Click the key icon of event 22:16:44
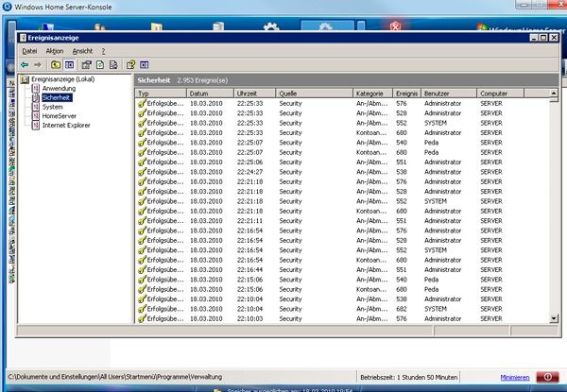Screen dimensions: 567x392 coord(142,269)
